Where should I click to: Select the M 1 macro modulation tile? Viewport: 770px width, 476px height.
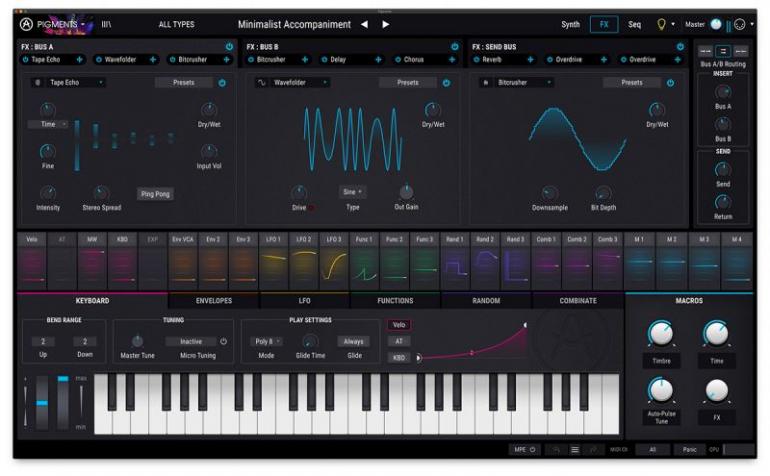tap(639, 261)
